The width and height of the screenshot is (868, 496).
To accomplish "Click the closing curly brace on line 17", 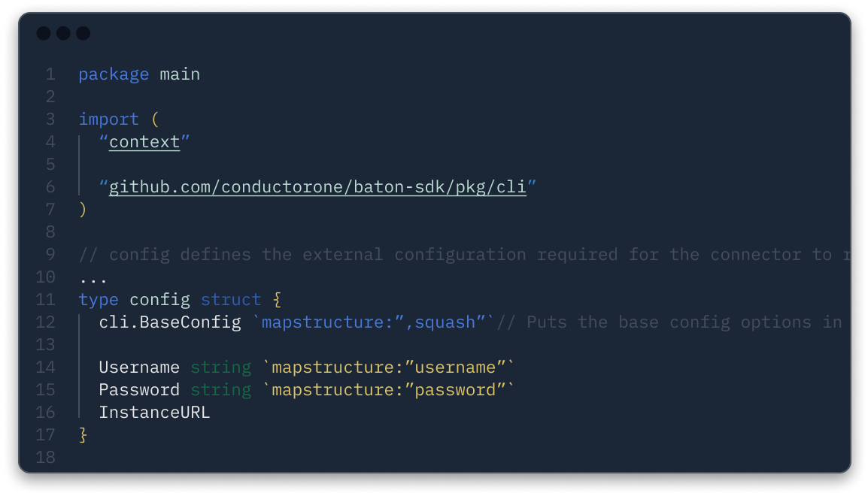I will point(83,435).
